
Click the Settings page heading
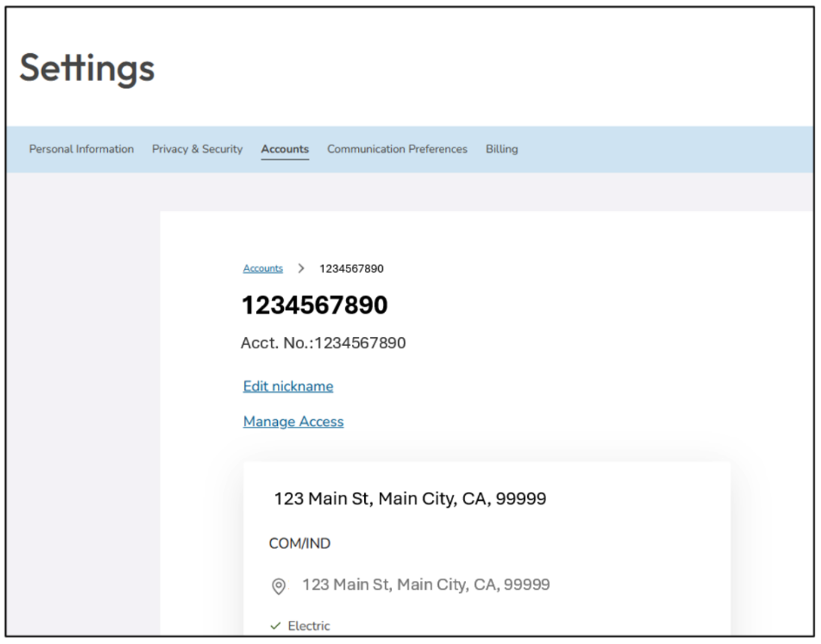point(87,69)
